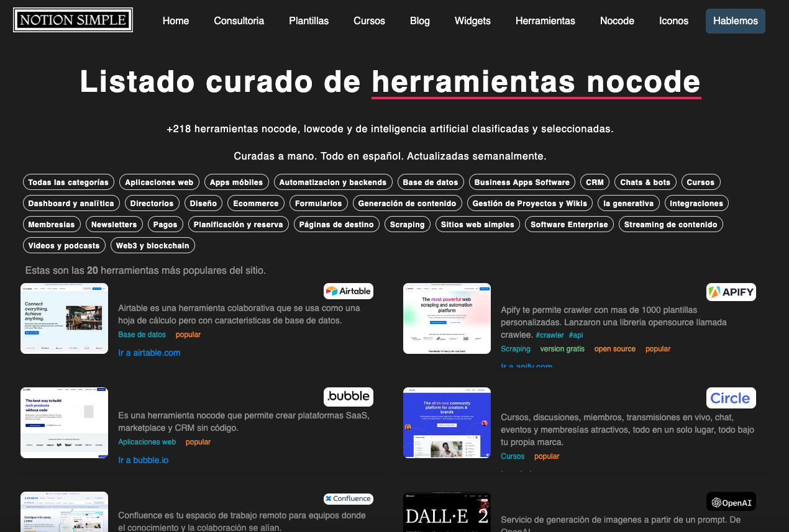Open the Nocode navigation item

[617, 20]
